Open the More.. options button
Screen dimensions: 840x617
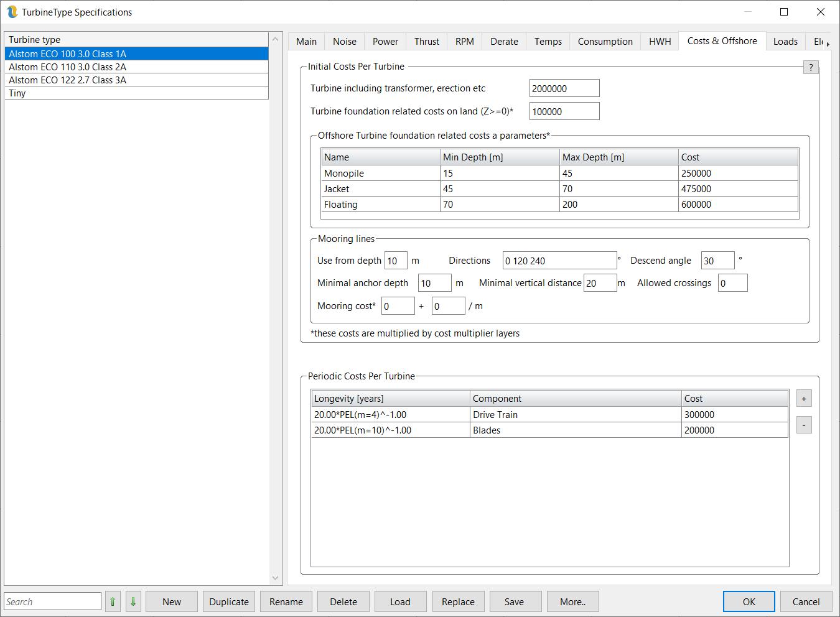[572, 601]
